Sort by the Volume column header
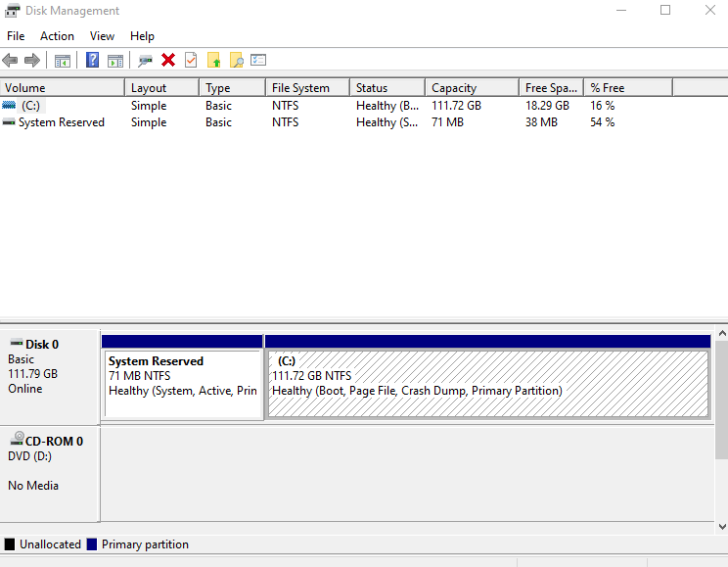728x567 pixels. click(x=63, y=88)
